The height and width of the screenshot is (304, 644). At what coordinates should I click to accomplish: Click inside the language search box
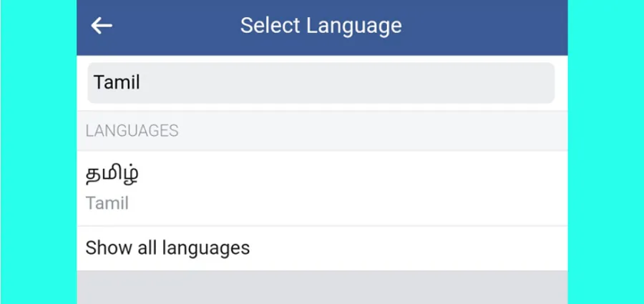[321, 82]
